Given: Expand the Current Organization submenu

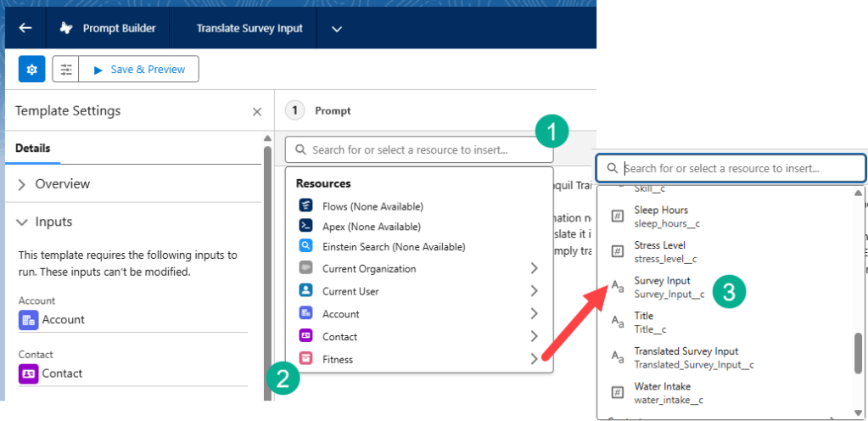Looking at the screenshot, I should [x=534, y=268].
